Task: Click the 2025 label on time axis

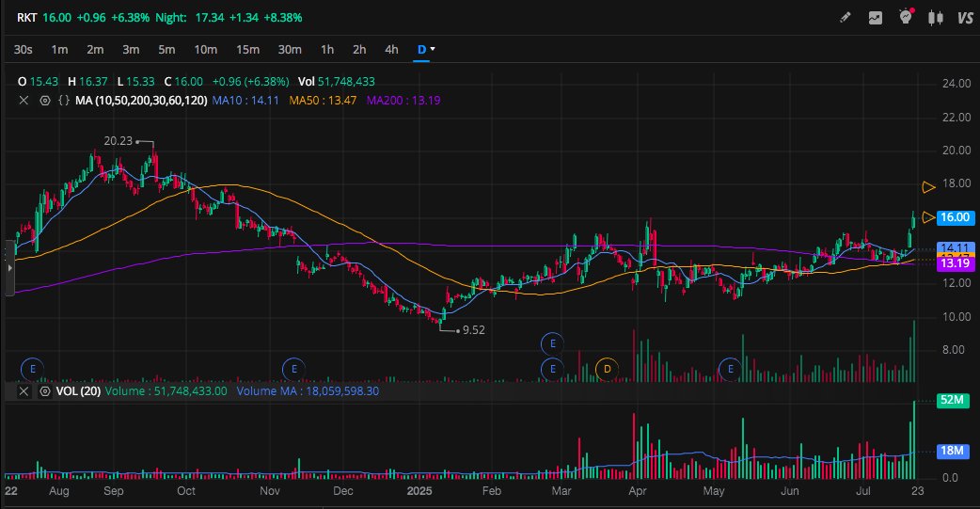Action: 419,491
